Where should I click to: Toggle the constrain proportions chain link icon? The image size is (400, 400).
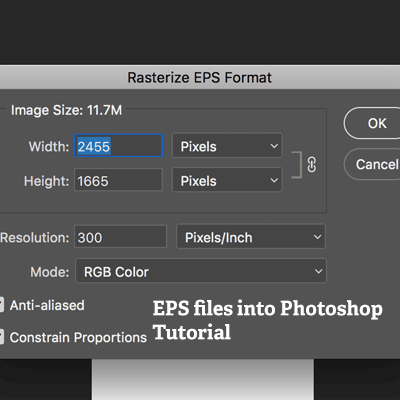pos(312,164)
